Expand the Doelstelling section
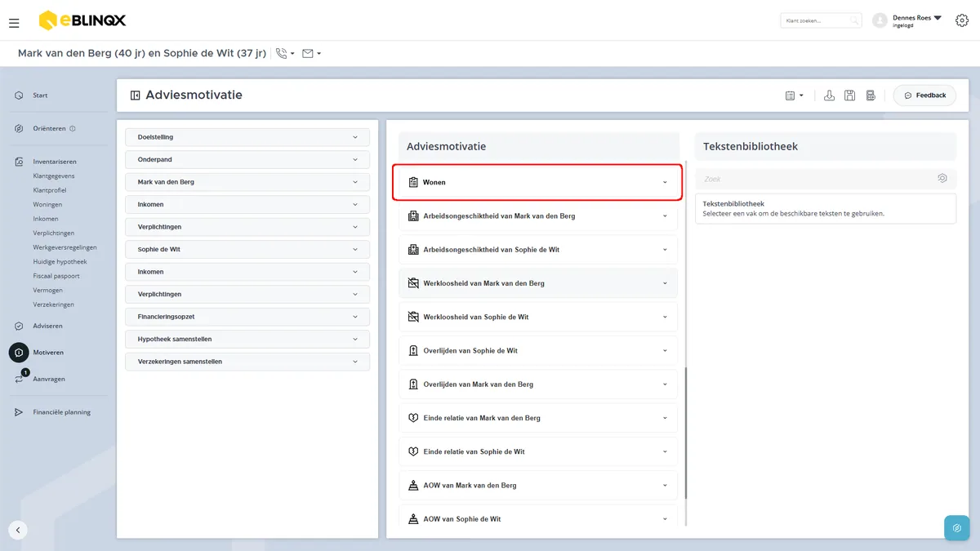 tap(247, 137)
